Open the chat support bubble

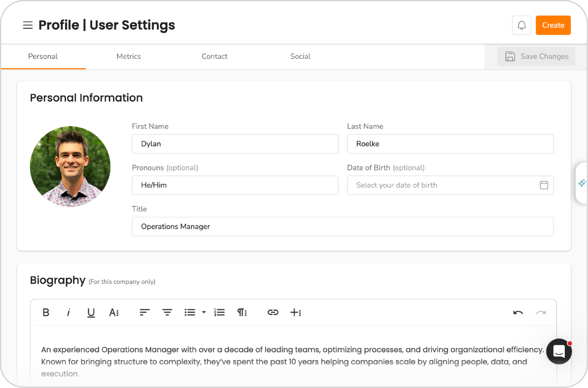tap(559, 352)
